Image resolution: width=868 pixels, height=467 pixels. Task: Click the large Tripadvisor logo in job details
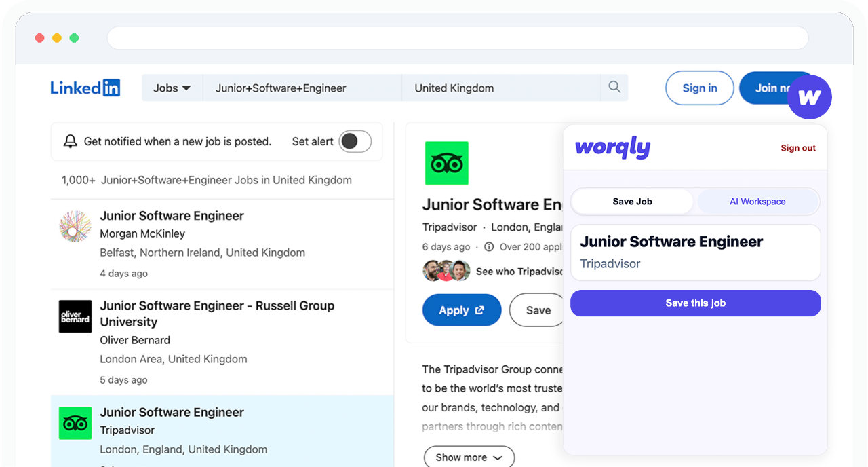point(447,163)
